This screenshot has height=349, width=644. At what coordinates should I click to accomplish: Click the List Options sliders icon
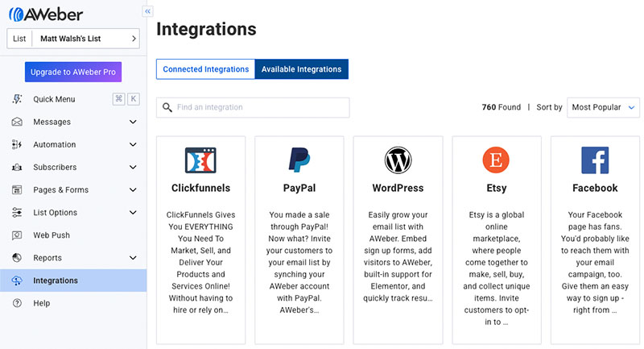click(x=17, y=213)
